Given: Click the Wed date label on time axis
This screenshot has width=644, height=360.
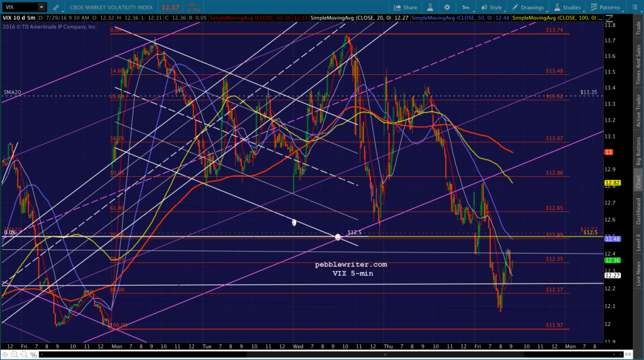Looking at the screenshot, I should pyautogui.click(x=297, y=346).
